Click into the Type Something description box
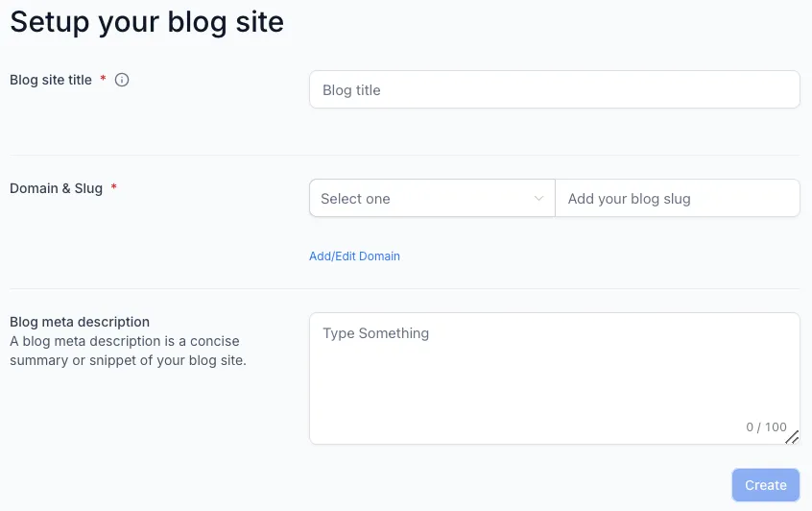The image size is (812, 511). 555,378
